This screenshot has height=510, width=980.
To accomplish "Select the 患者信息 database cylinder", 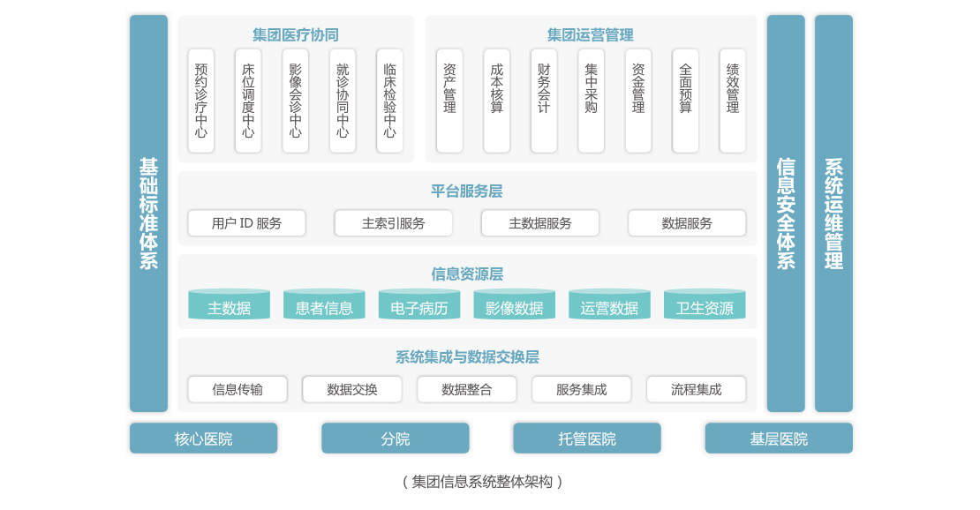I will point(324,304).
